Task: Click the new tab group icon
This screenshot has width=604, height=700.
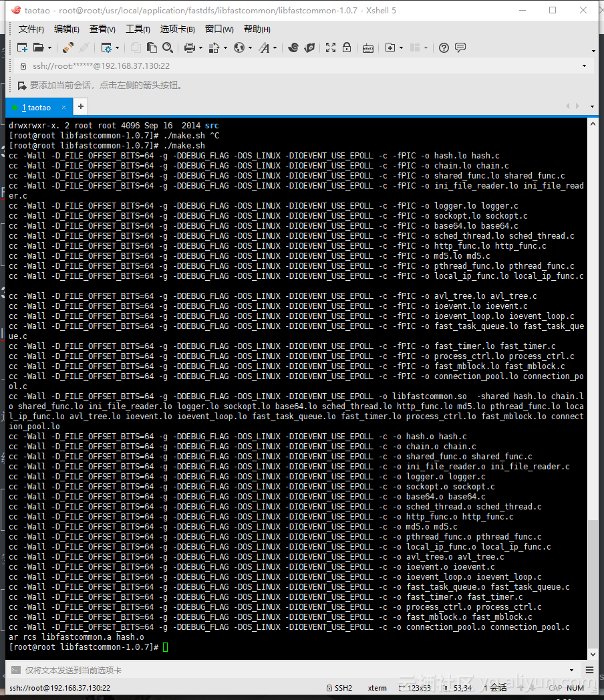Action: (x=390, y=47)
